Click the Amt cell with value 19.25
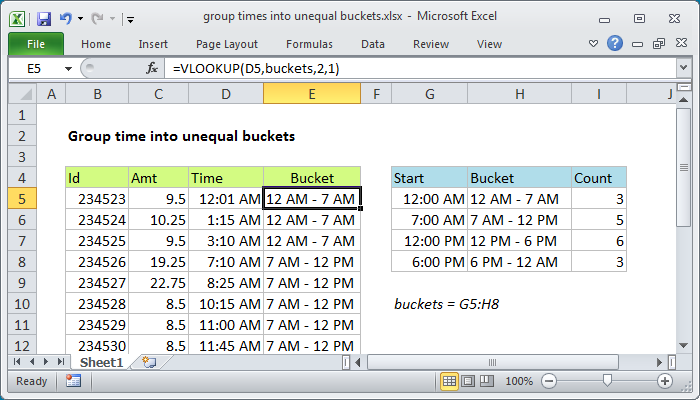 (158, 262)
